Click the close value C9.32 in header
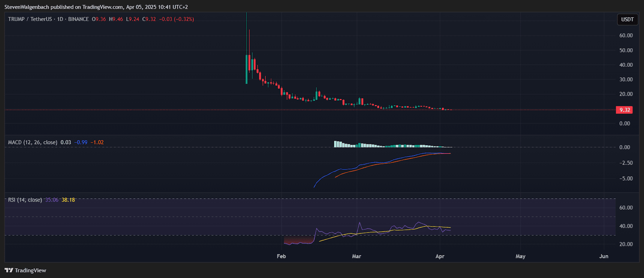Screen dimensions: 644x278 coord(149,19)
